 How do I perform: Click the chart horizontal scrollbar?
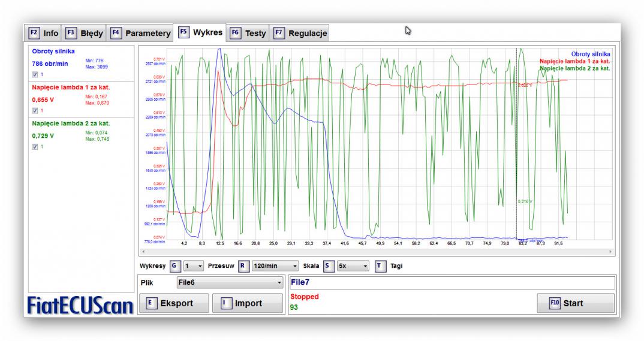[x=377, y=252]
